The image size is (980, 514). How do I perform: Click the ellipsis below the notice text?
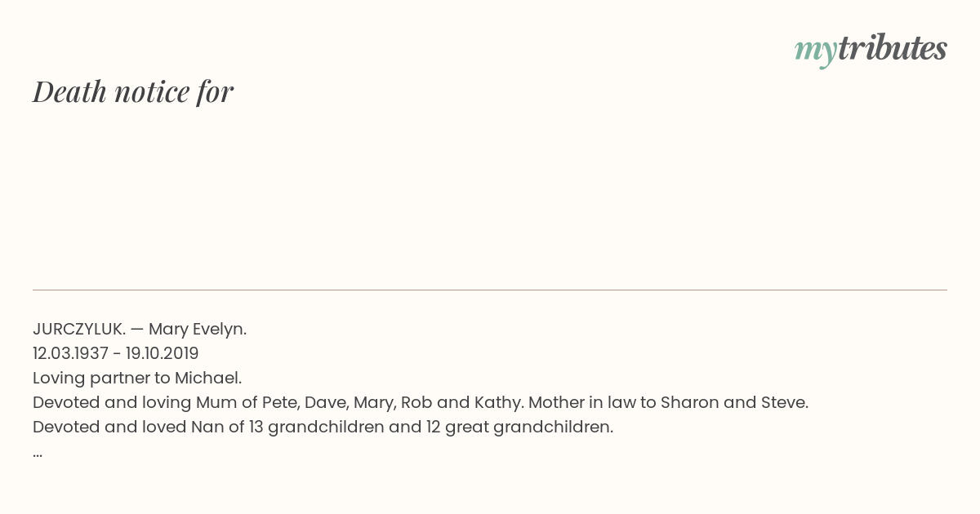click(x=38, y=452)
